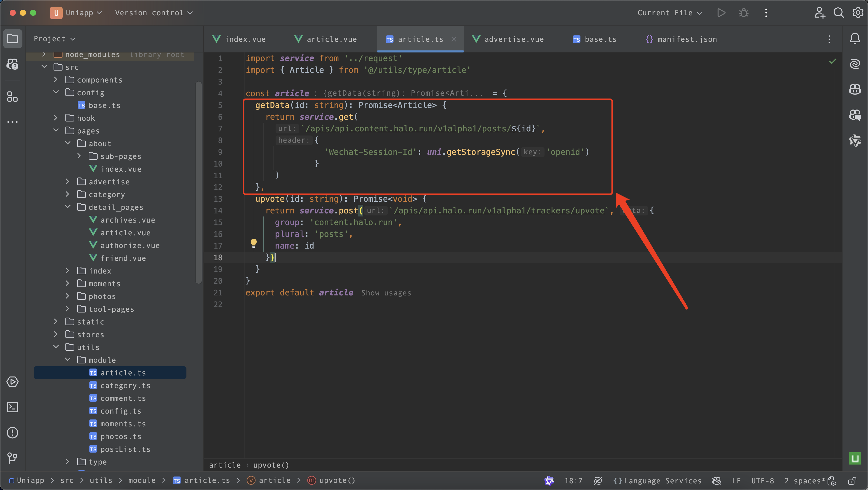Switch to the manifest.json tab
This screenshot has width=868, height=490.
point(681,39)
